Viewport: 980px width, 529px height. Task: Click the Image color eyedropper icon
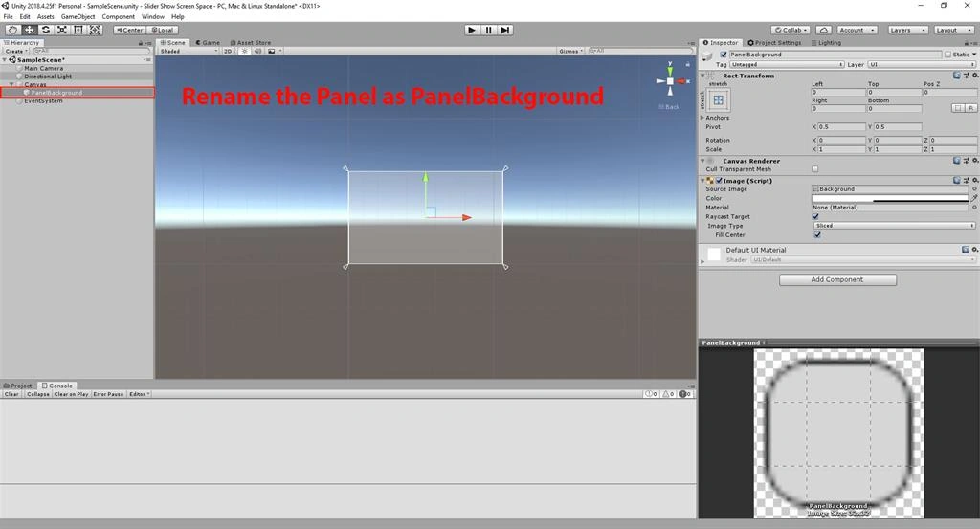click(x=973, y=198)
